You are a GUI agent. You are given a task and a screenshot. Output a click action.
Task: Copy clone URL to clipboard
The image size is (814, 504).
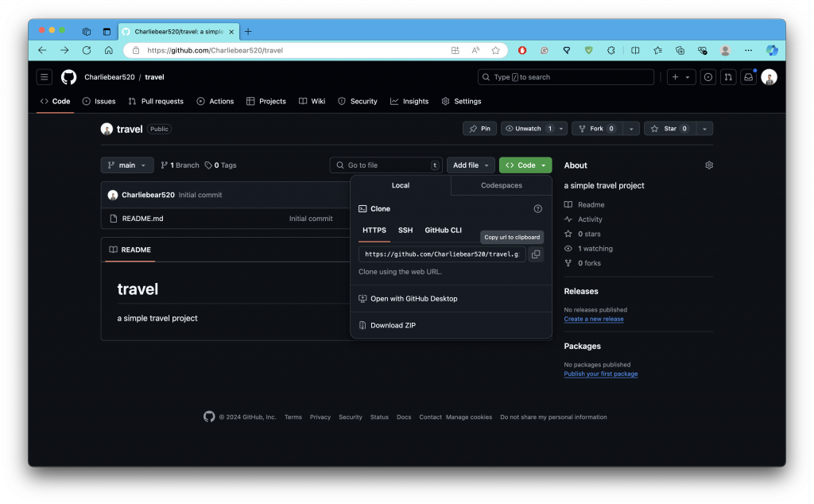click(536, 254)
